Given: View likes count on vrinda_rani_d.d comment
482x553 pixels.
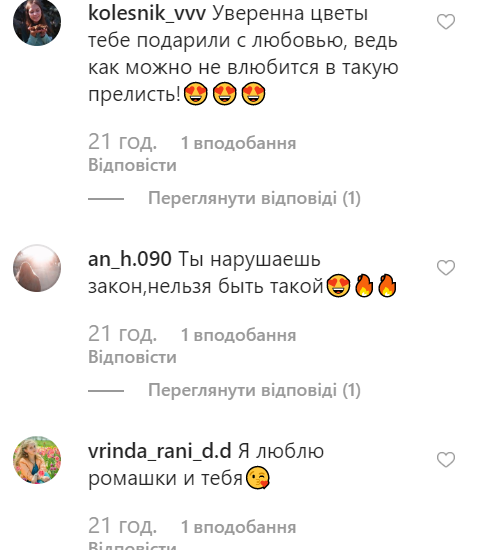Looking at the screenshot, I should coord(238,527).
